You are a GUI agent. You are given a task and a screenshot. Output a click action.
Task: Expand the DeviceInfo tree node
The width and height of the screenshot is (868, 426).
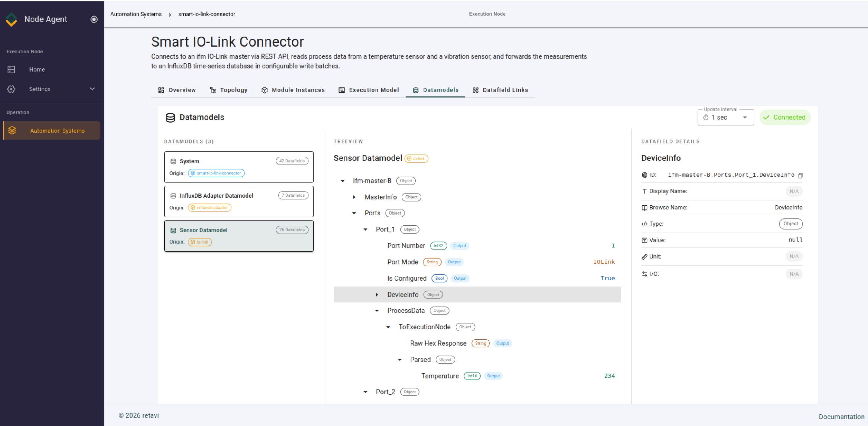tap(377, 295)
